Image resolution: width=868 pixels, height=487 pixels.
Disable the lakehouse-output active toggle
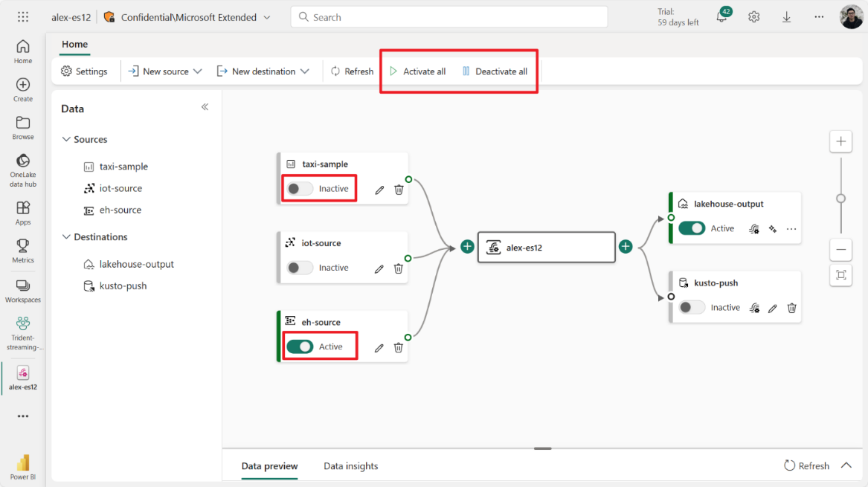(692, 228)
